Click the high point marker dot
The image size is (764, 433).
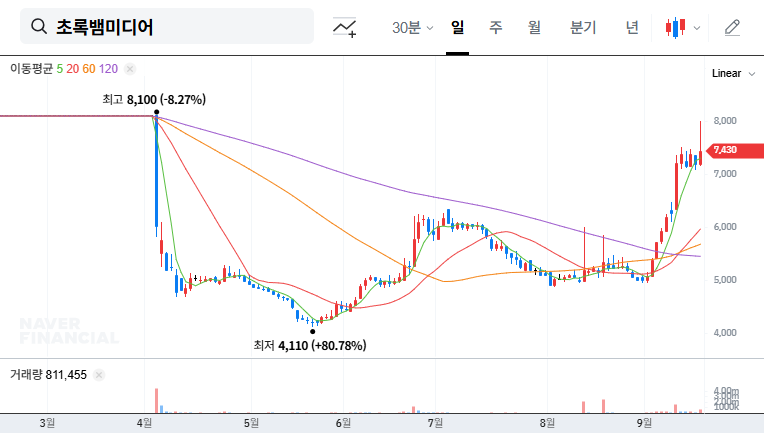tap(156, 112)
